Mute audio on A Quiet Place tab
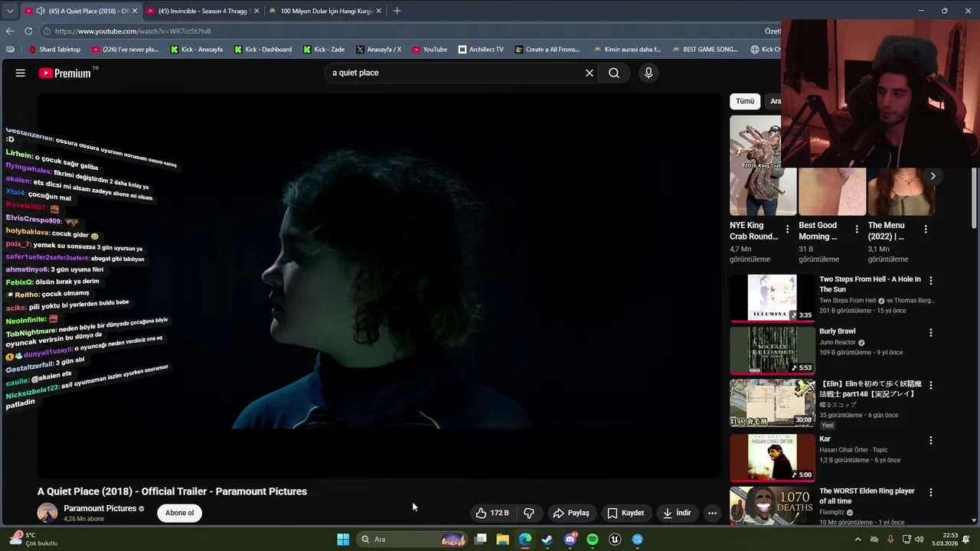The height and width of the screenshot is (551, 980). 41,11
